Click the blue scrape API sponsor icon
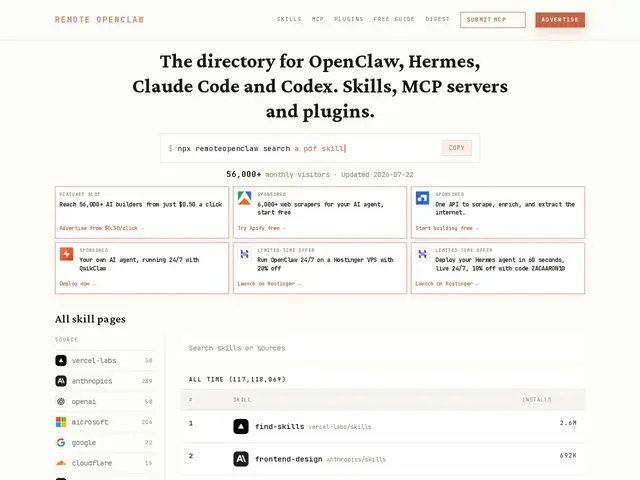 pyautogui.click(x=422, y=198)
